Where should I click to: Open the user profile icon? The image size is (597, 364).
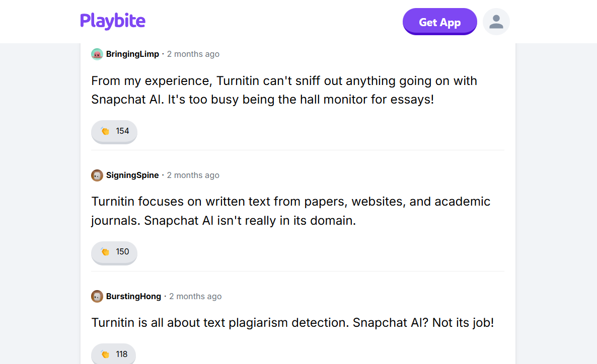point(496,22)
